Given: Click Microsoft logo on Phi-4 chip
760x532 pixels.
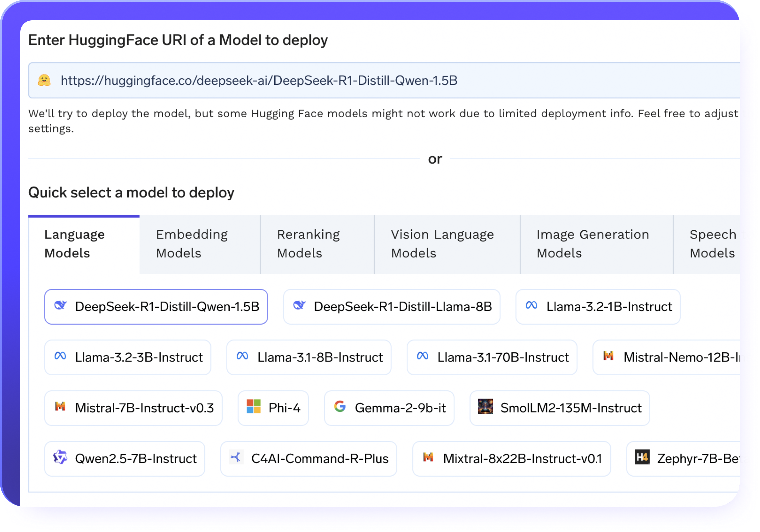Looking at the screenshot, I should [x=254, y=407].
